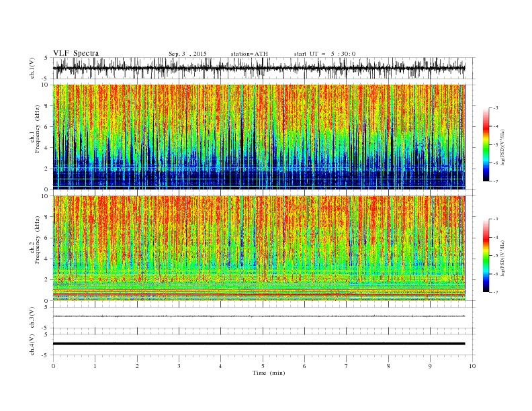Click the ch.1(V) waveform panel
The width and height of the screenshot is (532, 411).
tap(264, 68)
